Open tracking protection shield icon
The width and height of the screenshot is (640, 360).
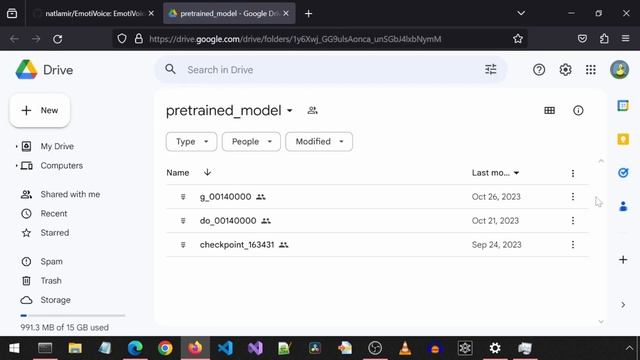(122, 39)
